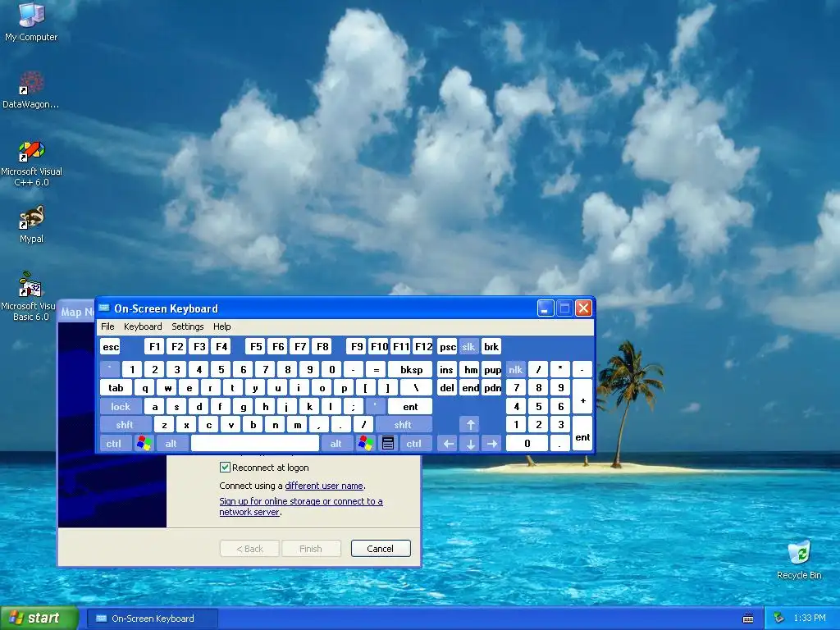840x630 pixels.
Task: Open My Computer desktop icon
Action: click(x=31, y=21)
